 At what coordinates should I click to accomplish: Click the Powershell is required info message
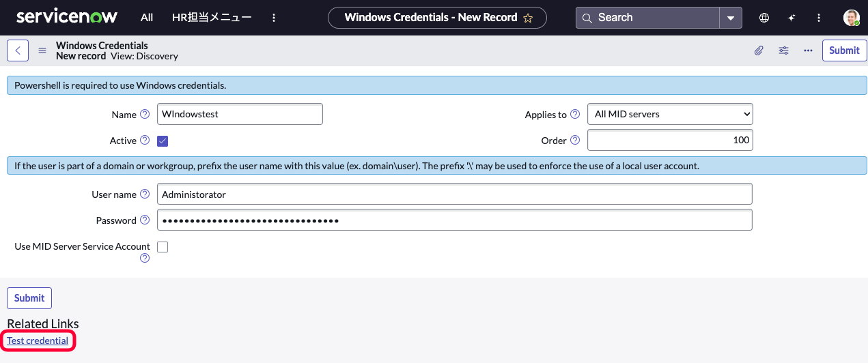[x=437, y=85]
